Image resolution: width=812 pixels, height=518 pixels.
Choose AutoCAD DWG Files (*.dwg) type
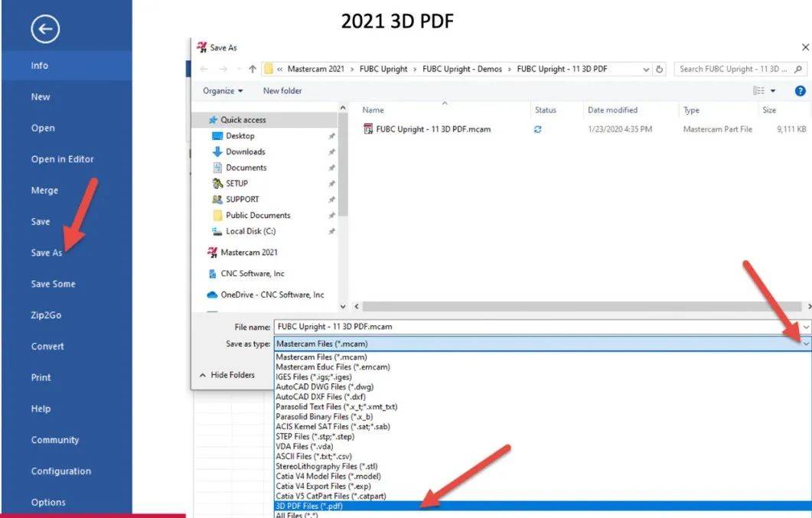click(x=324, y=386)
